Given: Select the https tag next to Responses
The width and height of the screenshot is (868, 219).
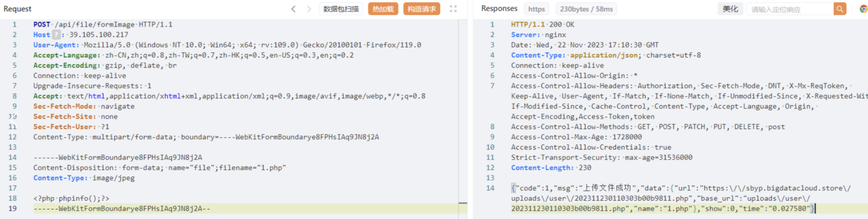Looking at the screenshot, I should click(x=537, y=9).
